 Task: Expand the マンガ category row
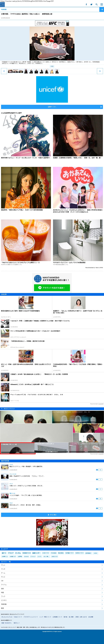(52, 569)
